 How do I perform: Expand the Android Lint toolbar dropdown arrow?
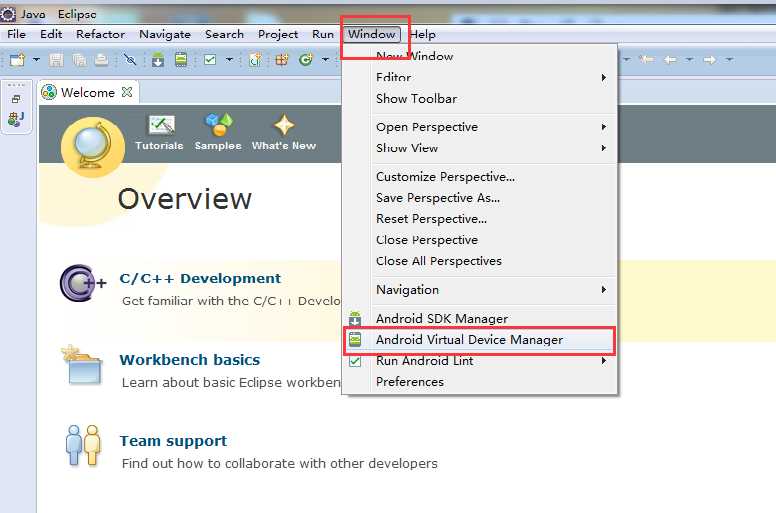[229, 60]
